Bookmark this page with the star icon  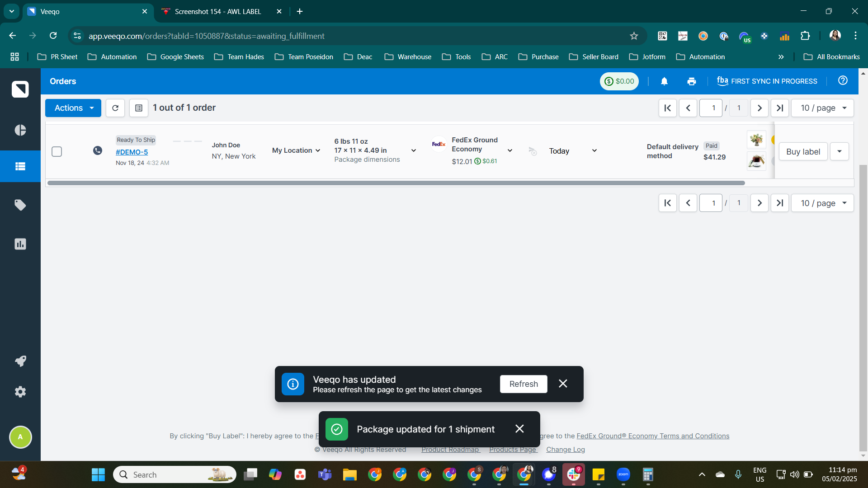pyautogui.click(x=634, y=36)
